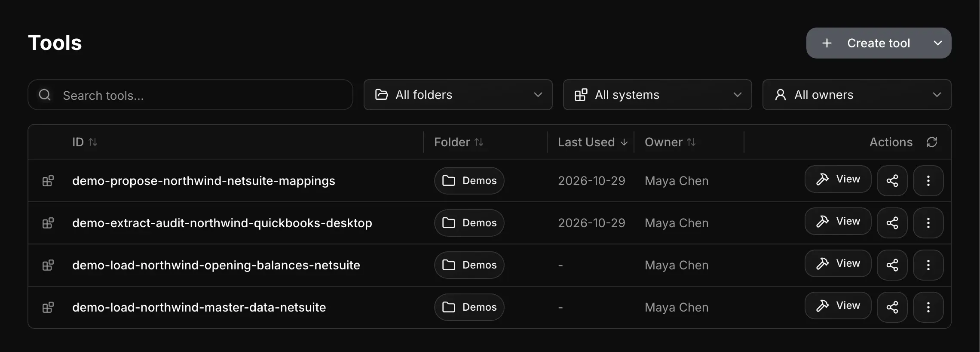Click the tool name demo-propose-northwind-netsuite-mappings
980x352 pixels.
tap(204, 181)
